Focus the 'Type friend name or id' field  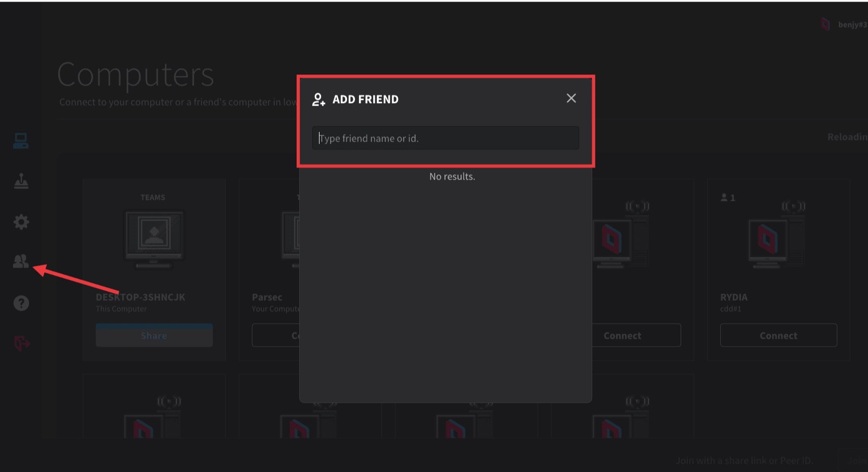coord(445,138)
